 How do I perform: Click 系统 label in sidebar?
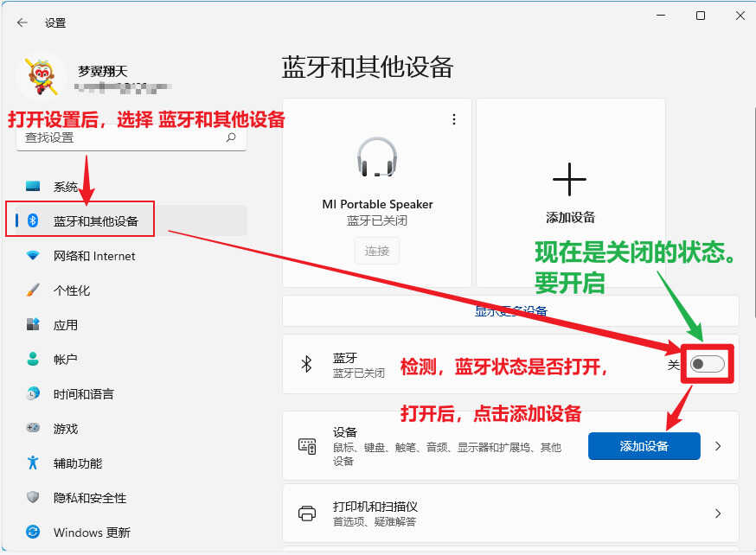click(x=66, y=187)
